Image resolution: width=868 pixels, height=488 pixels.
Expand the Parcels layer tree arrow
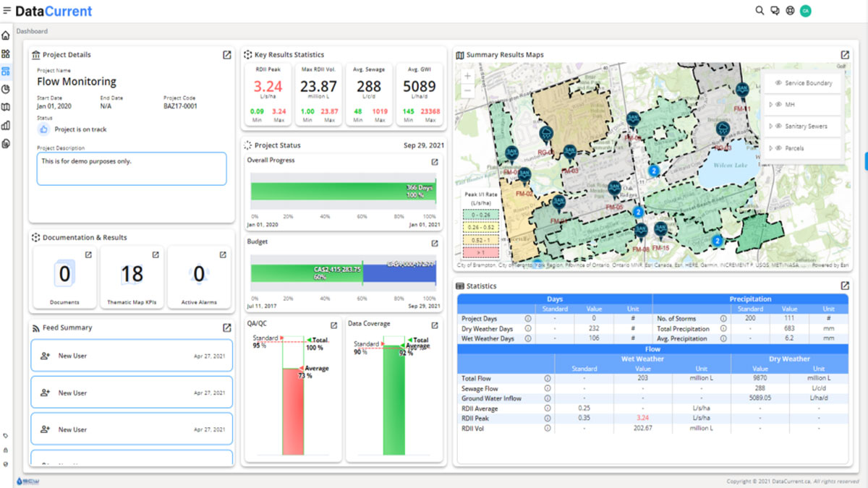771,148
